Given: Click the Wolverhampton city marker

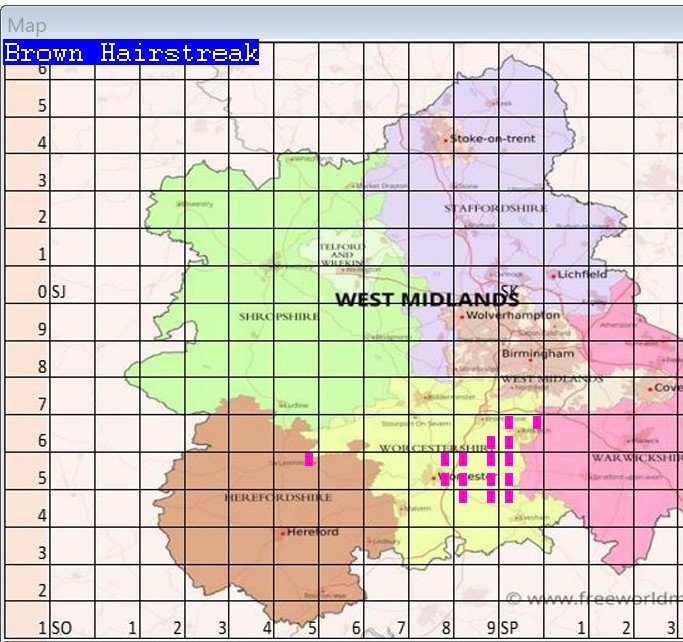Looking at the screenshot, I should click(x=461, y=317).
